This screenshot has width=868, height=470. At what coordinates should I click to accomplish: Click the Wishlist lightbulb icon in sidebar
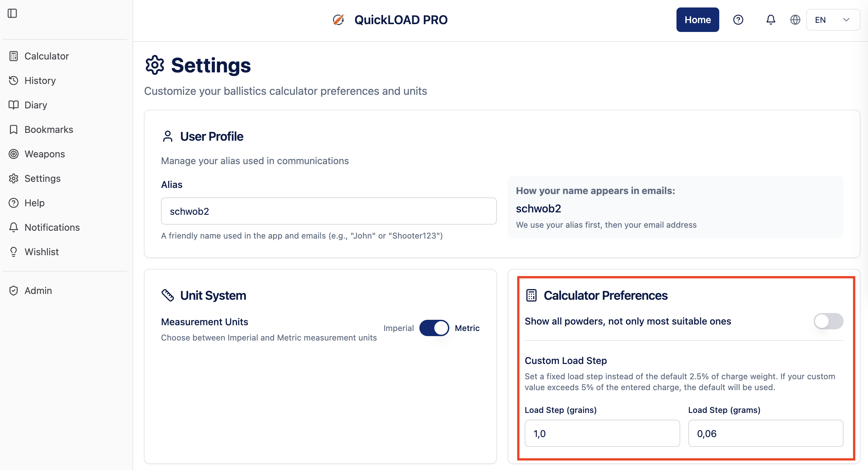click(x=14, y=252)
